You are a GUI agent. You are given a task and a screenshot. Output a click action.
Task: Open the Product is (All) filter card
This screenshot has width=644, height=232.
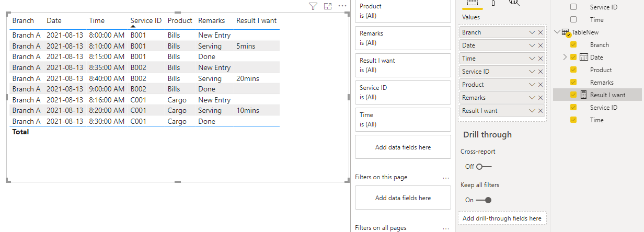point(402,11)
